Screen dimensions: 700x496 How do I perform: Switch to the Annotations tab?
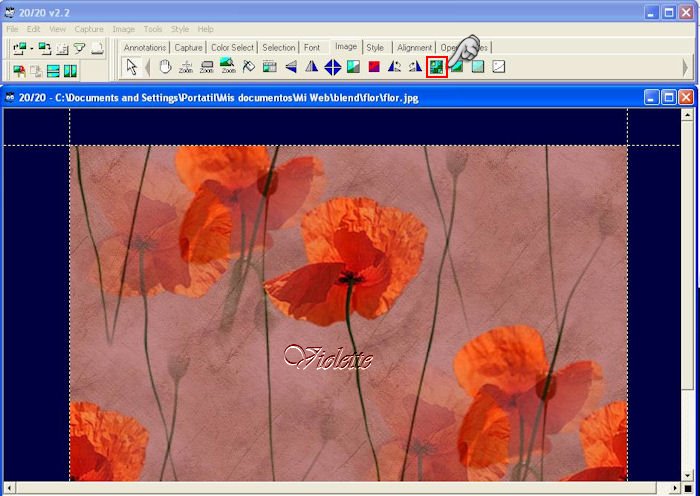pyautogui.click(x=145, y=47)
